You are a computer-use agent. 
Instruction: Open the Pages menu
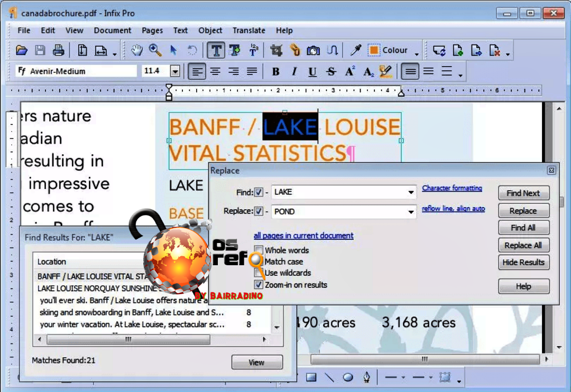(x=152, y=31)
